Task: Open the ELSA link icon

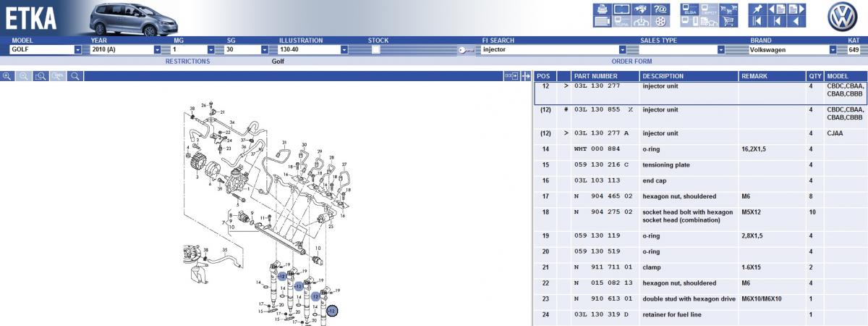Action: [x=689, y=9]
